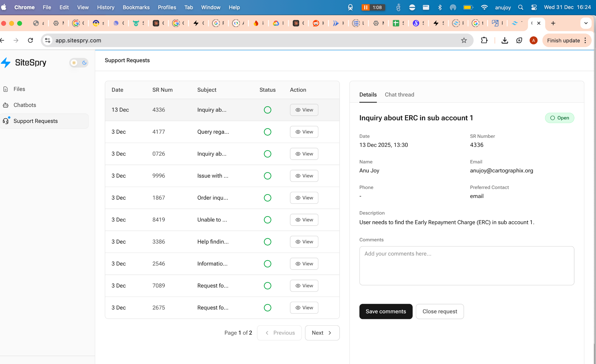596x364 pixels.
Task: Click Close request button
Action: point(439,311)
